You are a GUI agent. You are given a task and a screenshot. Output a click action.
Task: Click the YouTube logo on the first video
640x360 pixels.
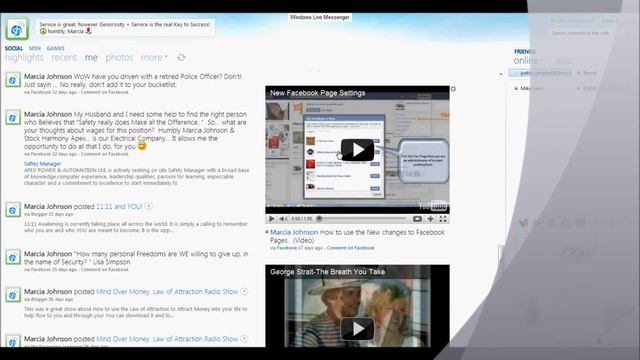(x=433, y=206)
